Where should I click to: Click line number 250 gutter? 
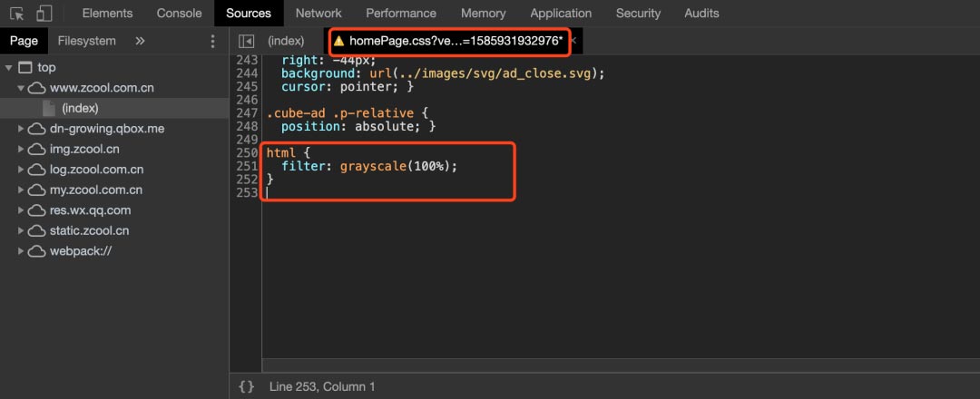[248, 153]
